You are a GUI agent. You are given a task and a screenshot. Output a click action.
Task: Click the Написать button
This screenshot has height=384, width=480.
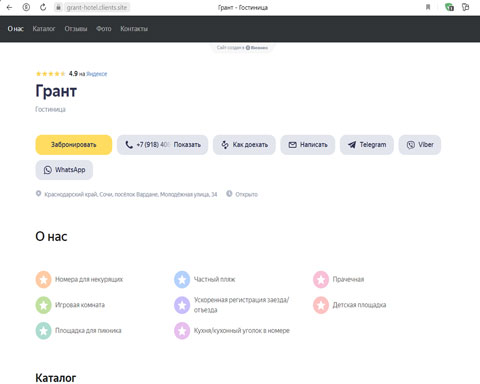pyautogui.click(x=308, y=145)
